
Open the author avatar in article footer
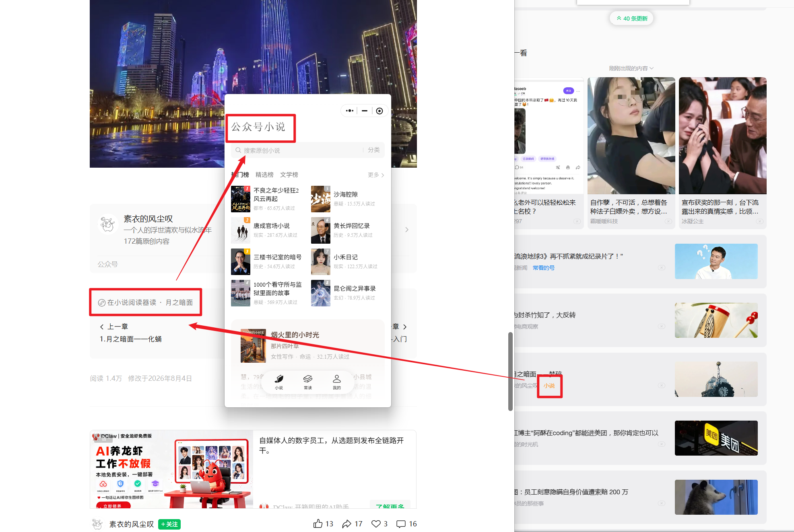(97, 524)
